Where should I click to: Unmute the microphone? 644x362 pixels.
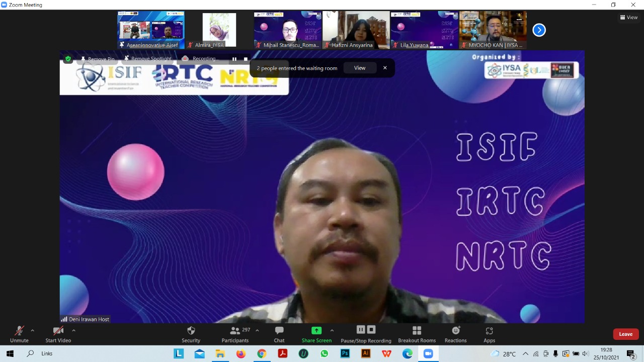click(19, 334)
